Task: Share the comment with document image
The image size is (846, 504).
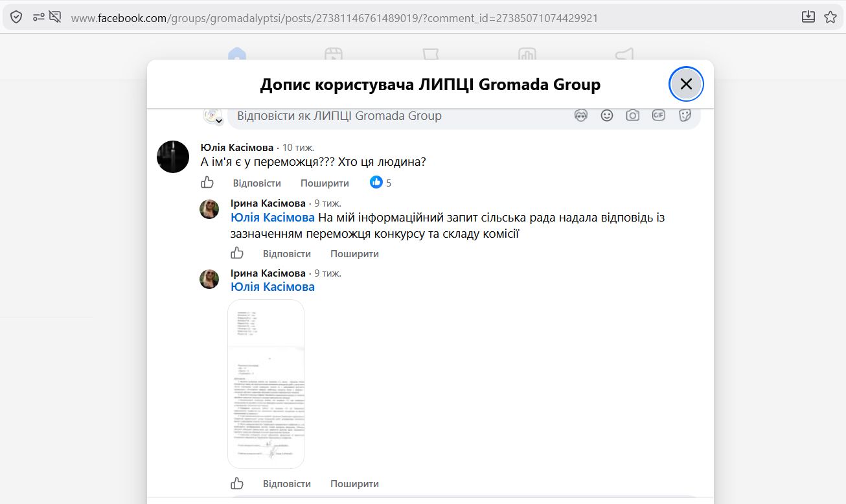Action: pyautogui.click(x=354, y=484)
